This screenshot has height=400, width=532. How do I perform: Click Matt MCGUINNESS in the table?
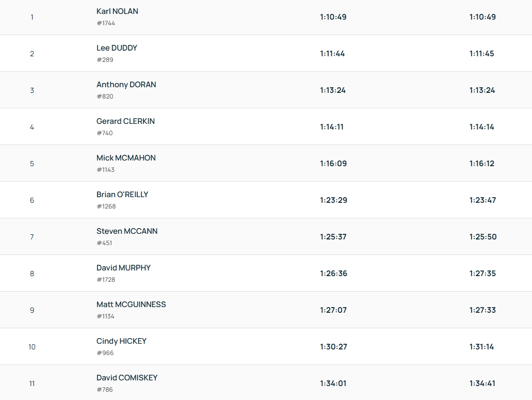pyautogui.click(x=131, y=305)
